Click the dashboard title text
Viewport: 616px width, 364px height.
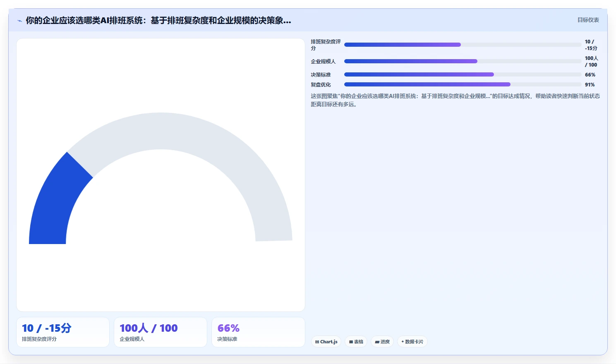158,20
